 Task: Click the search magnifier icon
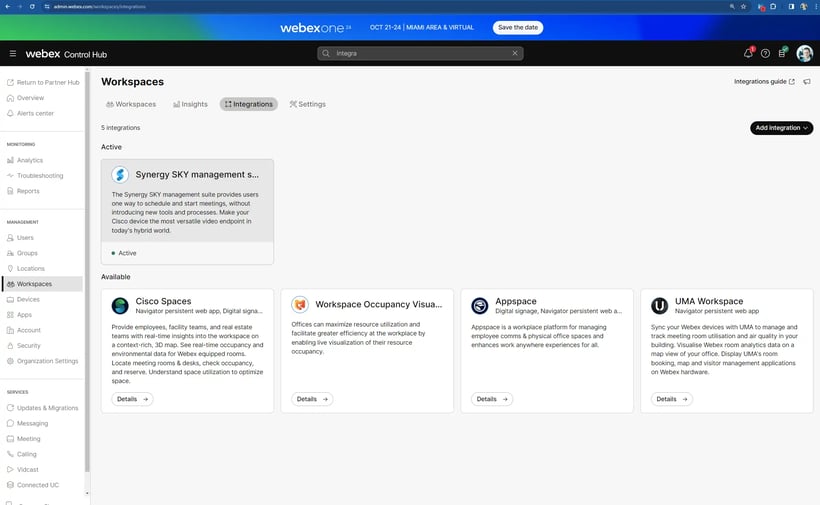point(326,53)
